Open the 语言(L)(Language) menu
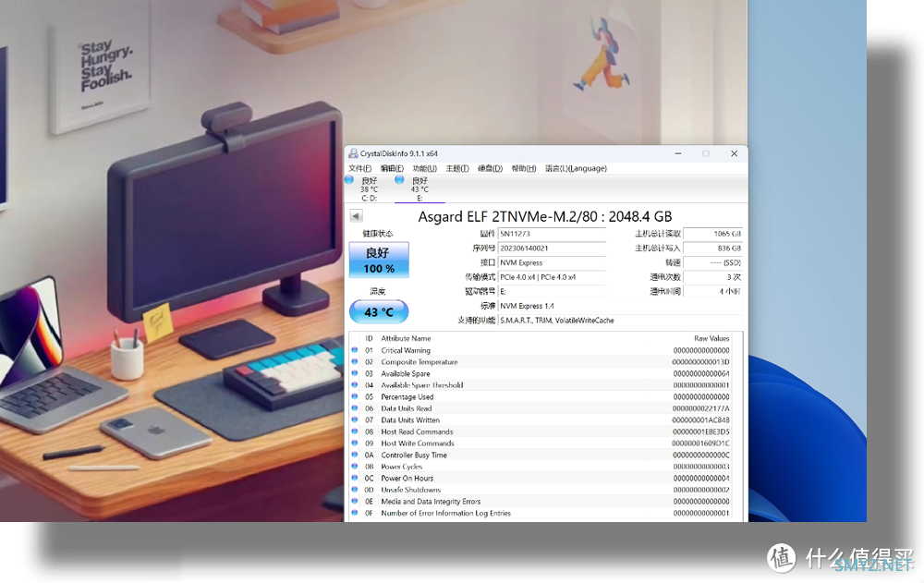Screen dimensions: 924x583 tap(576, 168)
